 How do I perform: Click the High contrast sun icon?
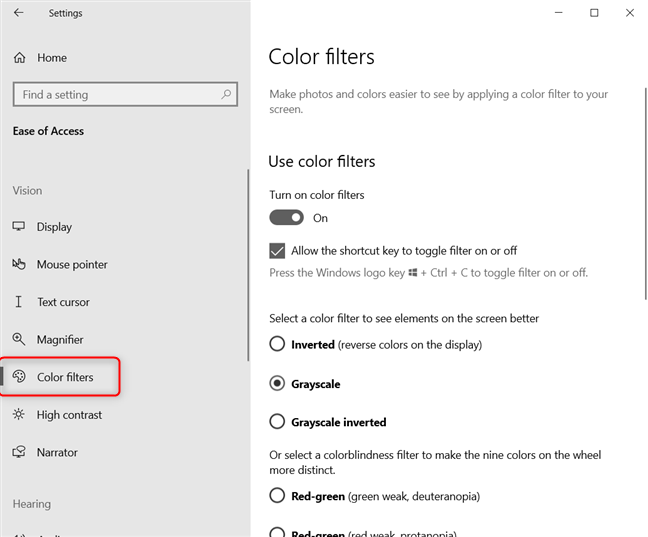click(19, 415)
